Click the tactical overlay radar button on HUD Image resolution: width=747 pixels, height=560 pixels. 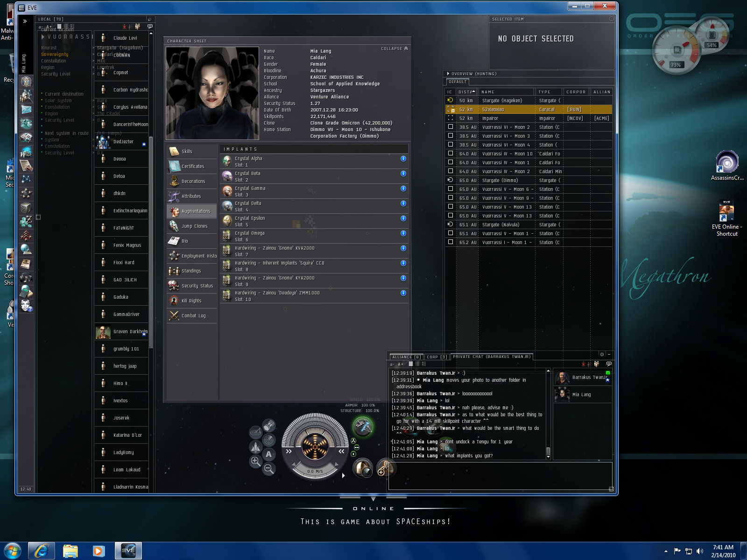point(269,440)
